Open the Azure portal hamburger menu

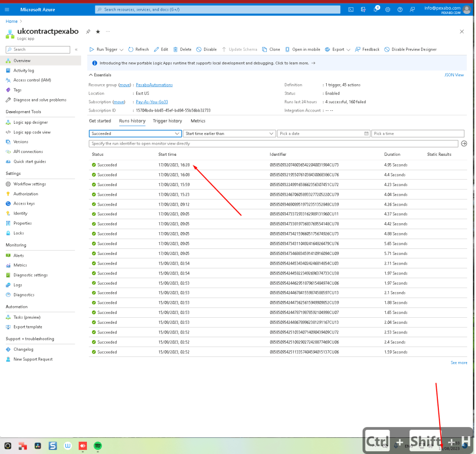(7, 9)
